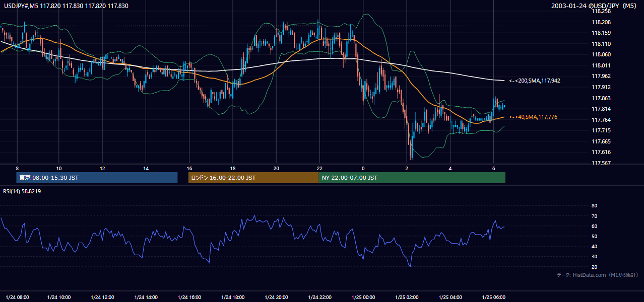Screen dimensions: 644x302
Task: Click the 1/24 10:00 date label
Action: tap(59, 297)
